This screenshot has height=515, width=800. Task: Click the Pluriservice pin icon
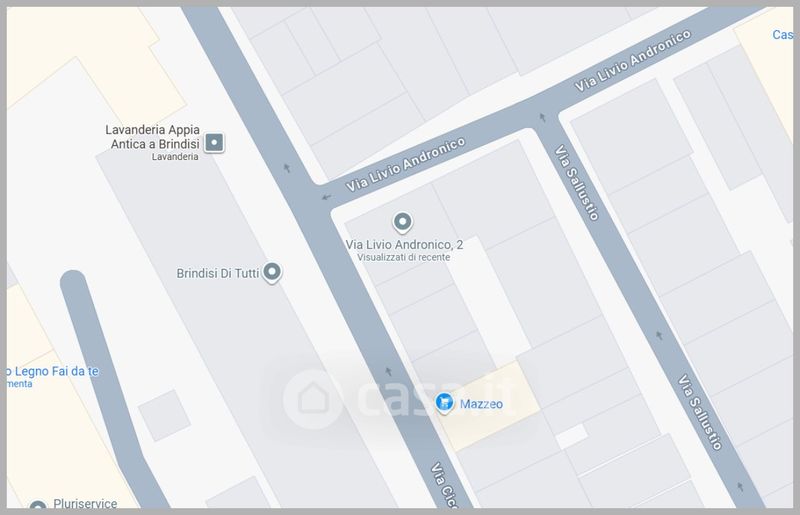click(x=38, y=504)
